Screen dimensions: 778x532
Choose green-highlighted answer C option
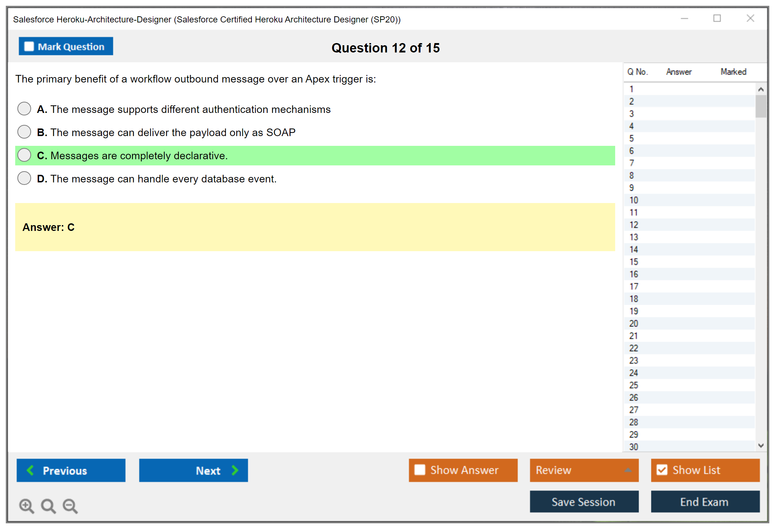click(x=24, y=155)
